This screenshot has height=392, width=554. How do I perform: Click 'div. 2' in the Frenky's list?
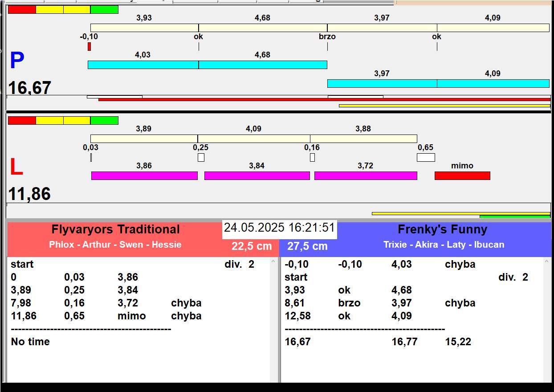pos(513,277)
